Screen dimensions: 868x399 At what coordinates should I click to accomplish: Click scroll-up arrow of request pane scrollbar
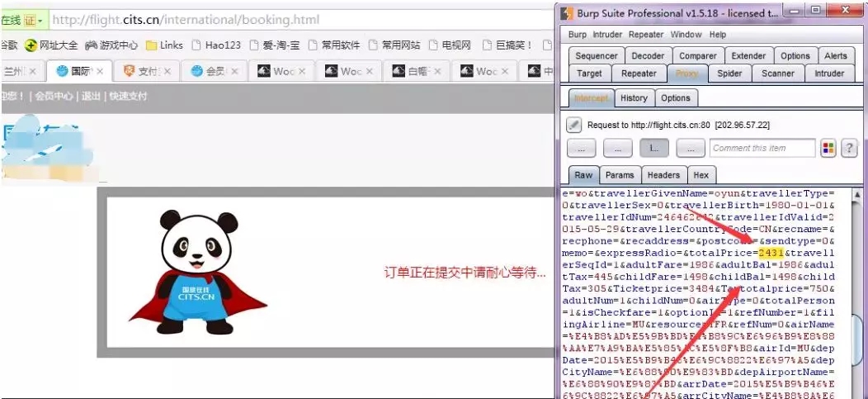pyautogui.click(x=856, y=194)
